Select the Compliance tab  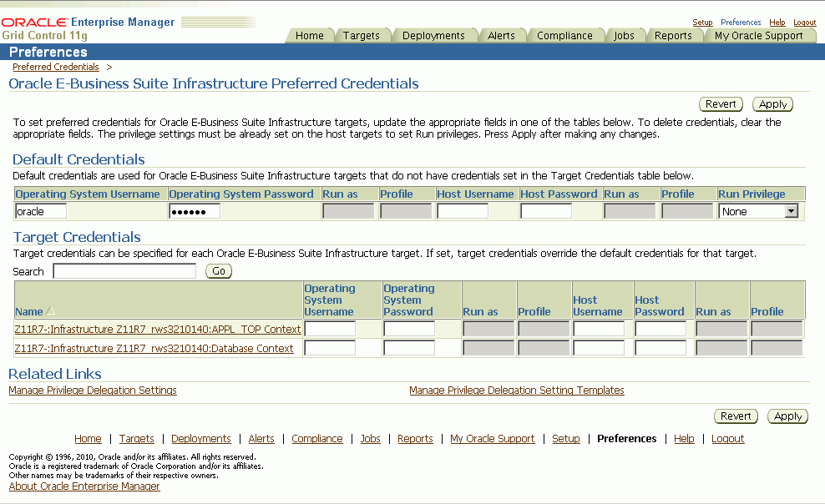(x=564, y=35)
